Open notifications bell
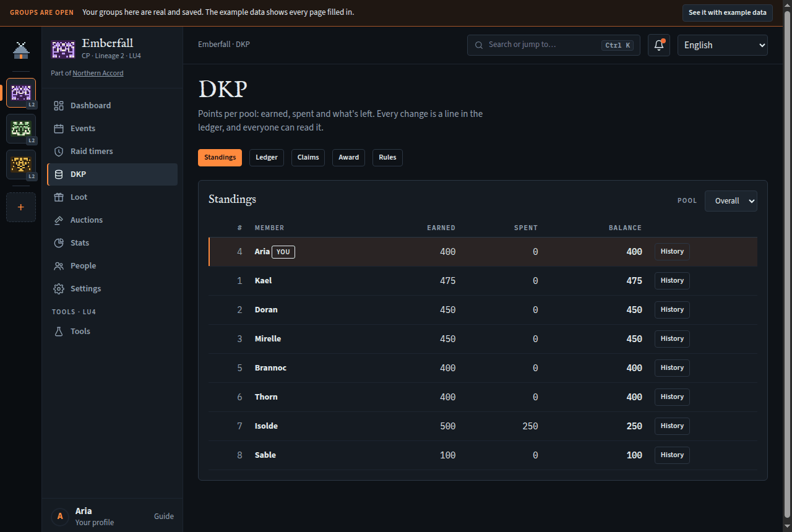Image resolution: width=792 pixels, height=532 pixels. tap(659, 45)
